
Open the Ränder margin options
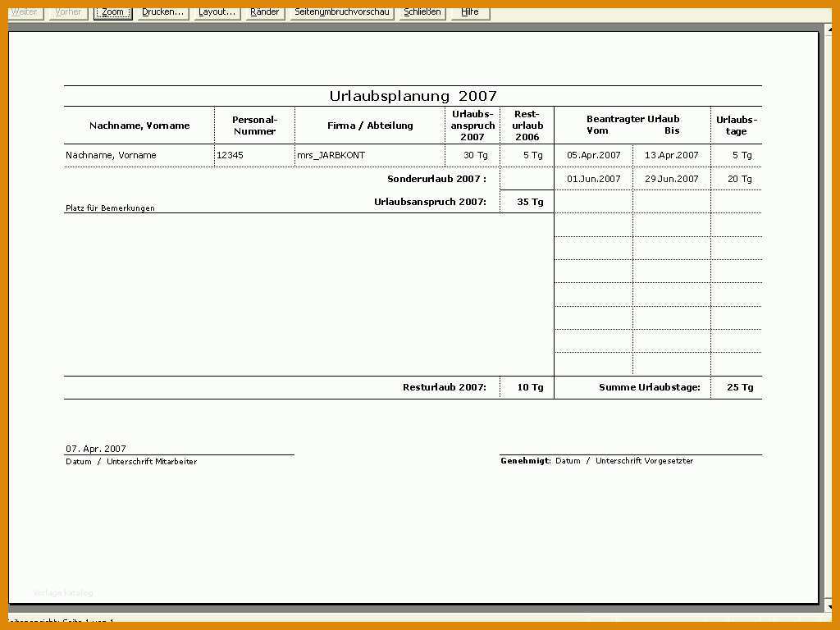[x=263, y=11]
